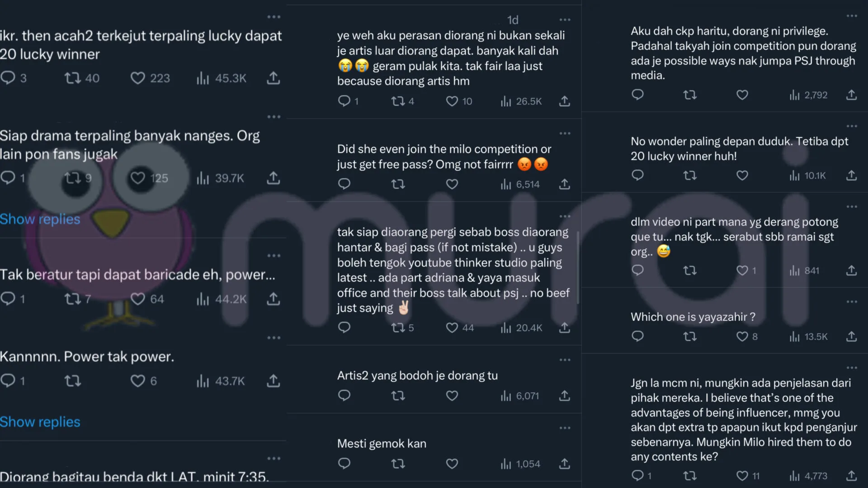Retweet the '20 lucky winner' tweet with 40 reposts
The image size is (868, 488).
click(72, 78)
